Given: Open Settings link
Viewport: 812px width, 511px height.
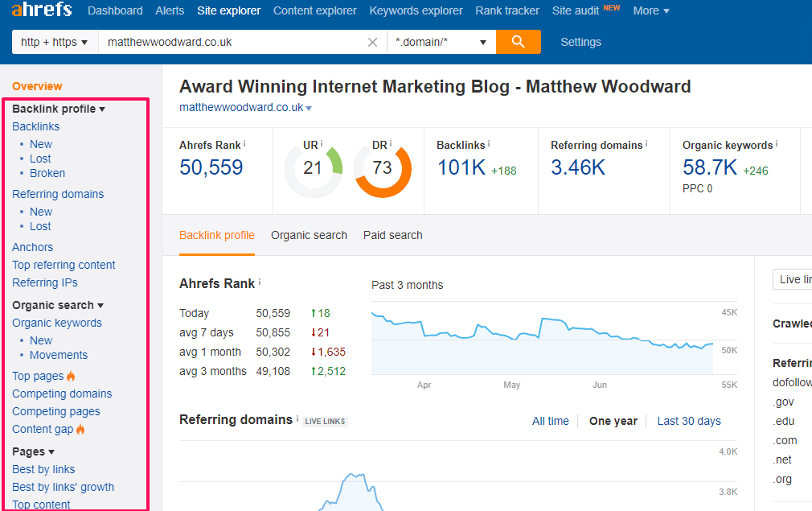Looking at the screenshot, I should pyautogui.click(x=581, y=42).
